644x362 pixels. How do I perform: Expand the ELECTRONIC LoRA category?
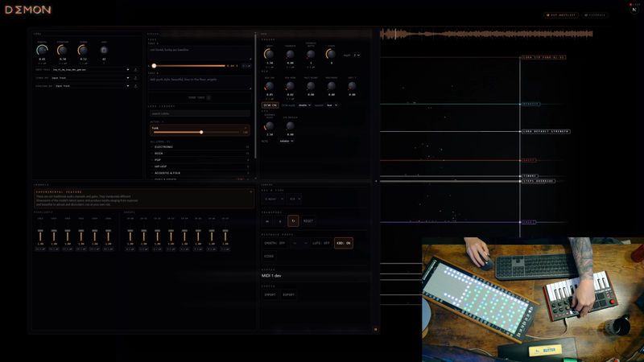coord(200,147)
